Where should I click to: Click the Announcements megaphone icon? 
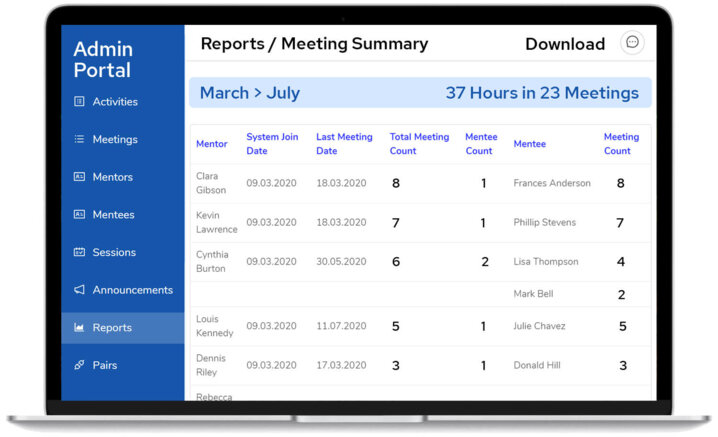click(79, 290)
